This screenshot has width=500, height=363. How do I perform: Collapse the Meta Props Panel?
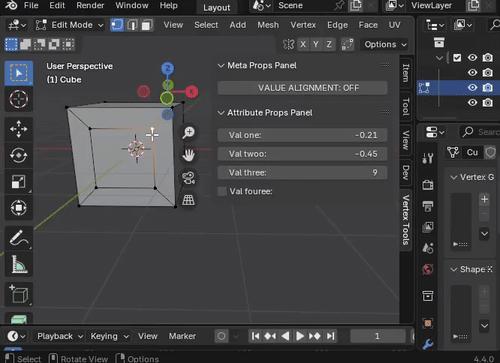click(x=221, y=66)
